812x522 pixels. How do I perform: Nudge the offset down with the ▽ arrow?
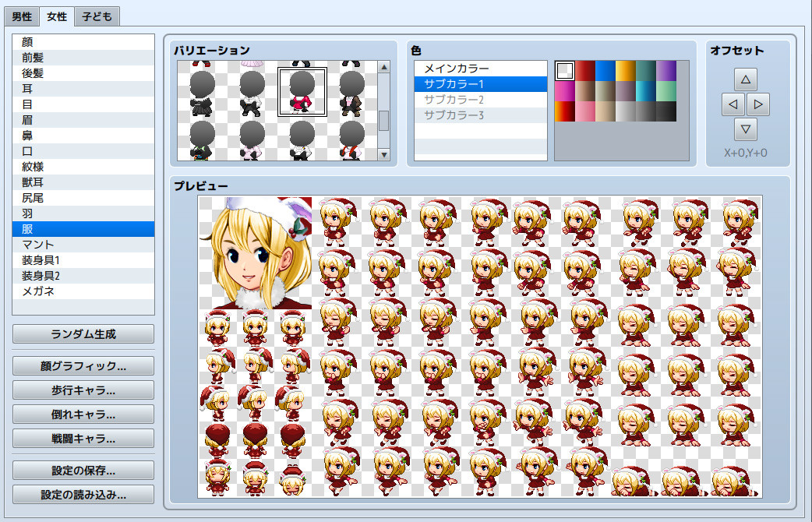point(746,129)
